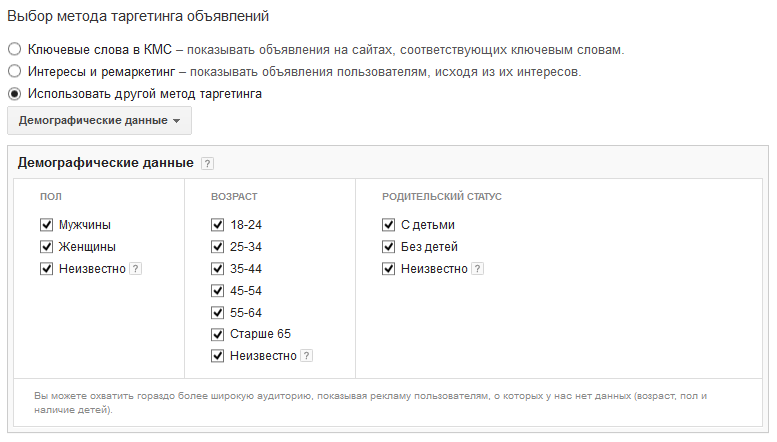The height and width of the screenshot is (442, 777).
Task: Select Использовать другой метод таргетинга option
Action: 15,94
